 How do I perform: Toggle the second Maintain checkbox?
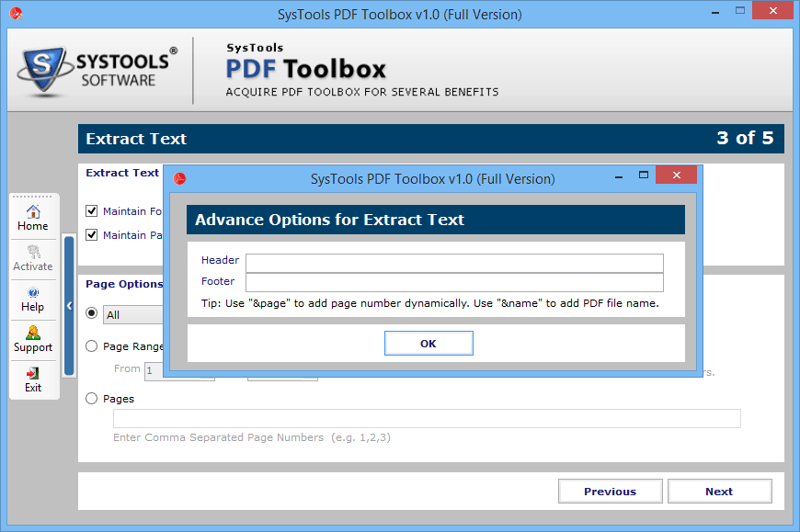(91, 234)
